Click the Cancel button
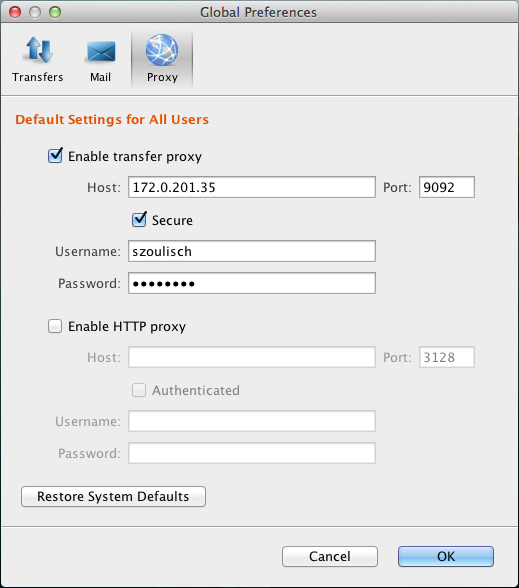 [x=330, y=556]
